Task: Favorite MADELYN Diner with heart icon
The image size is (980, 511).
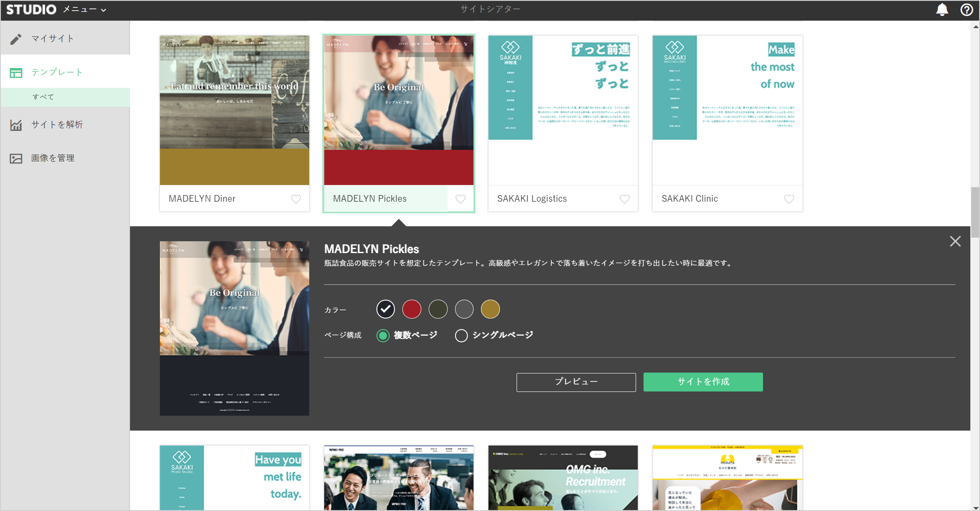Action: click(296, 199)
